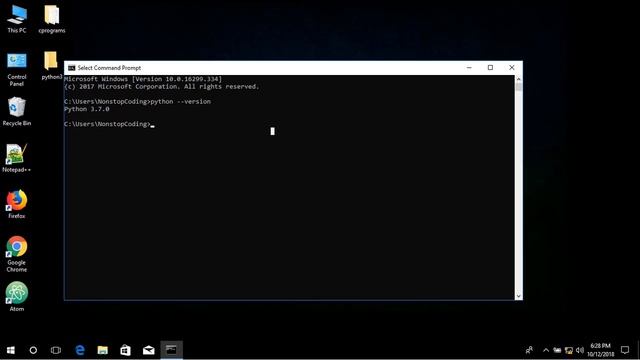Click the last C:\Users\NonstopCoding> prompt line
The width and height of the screenshot is (640, 360).
coord(109,124)
